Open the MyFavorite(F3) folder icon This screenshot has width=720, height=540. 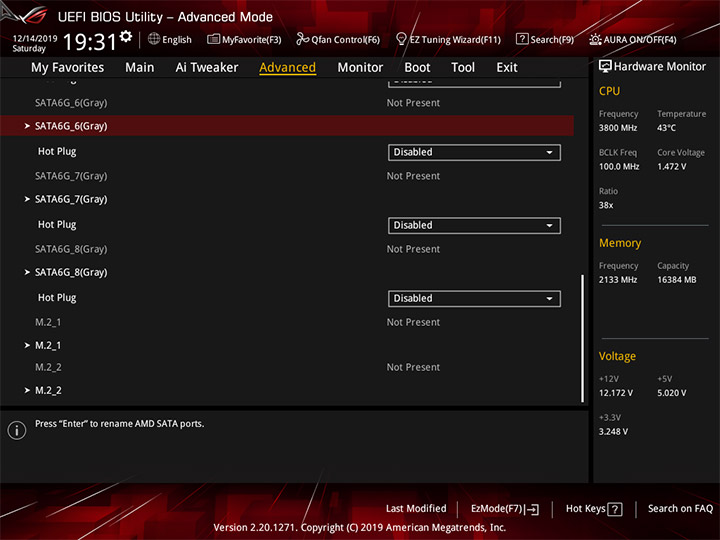[213, 39]
